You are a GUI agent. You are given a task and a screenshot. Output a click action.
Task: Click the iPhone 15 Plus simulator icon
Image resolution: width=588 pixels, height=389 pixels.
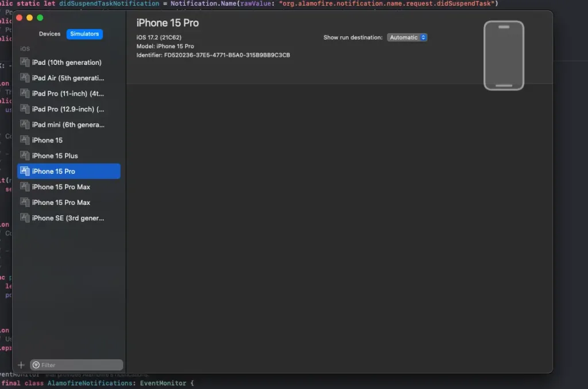[x=25, y=155]
